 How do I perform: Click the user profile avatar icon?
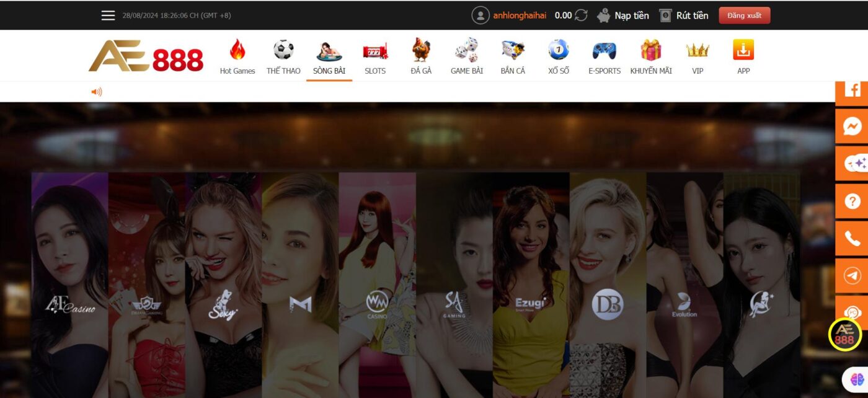point(480,15)
